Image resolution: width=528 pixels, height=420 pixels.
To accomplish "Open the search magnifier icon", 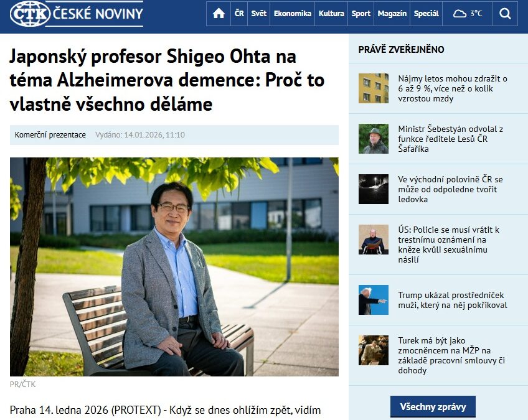I will click(x=505, y=14).
